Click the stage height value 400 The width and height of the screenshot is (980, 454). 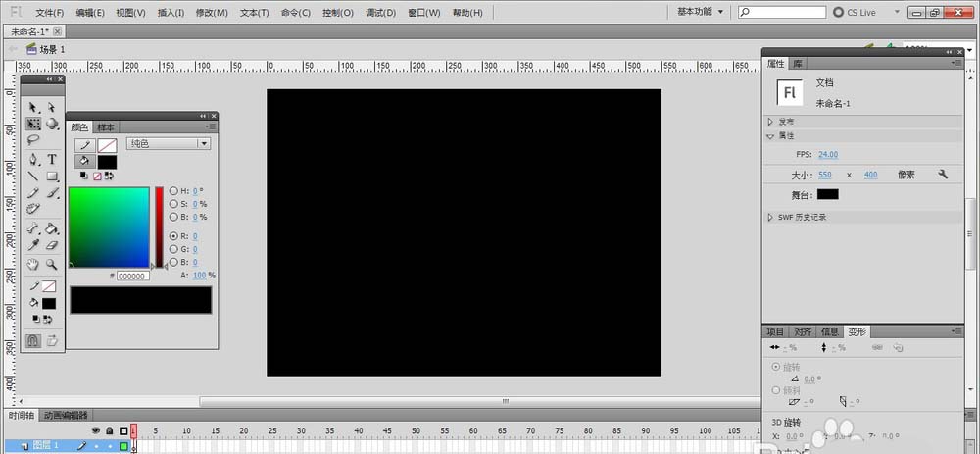(x=870, y=176)
